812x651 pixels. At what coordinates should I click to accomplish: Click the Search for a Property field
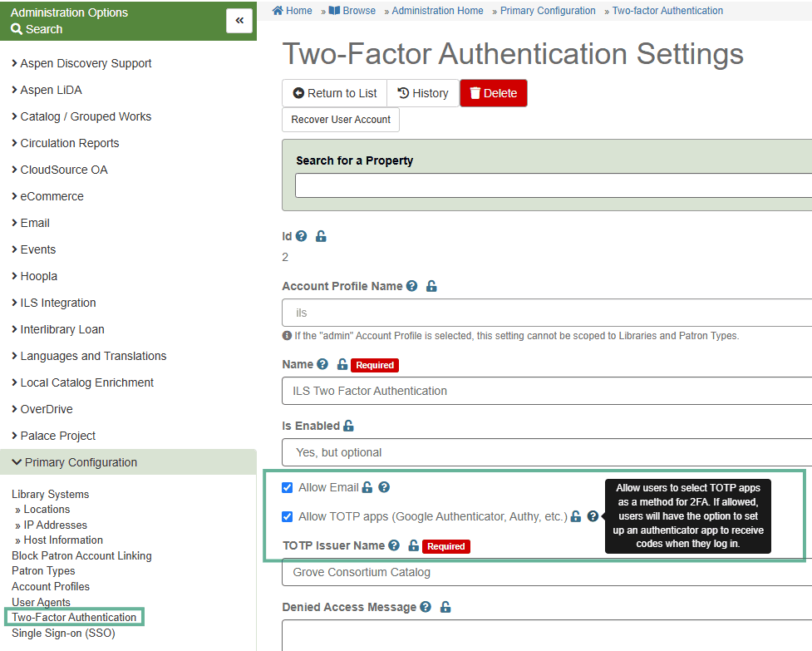(x=554, y=185)
